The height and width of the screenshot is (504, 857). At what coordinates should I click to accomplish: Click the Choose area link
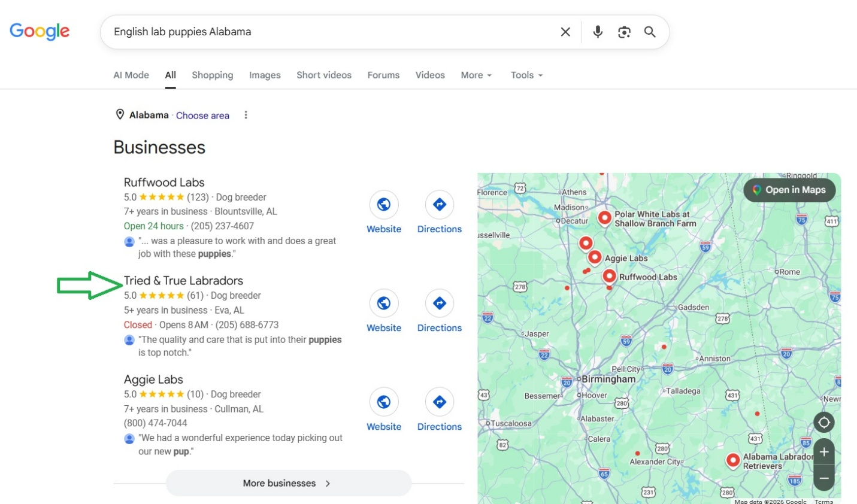(202, 116)
